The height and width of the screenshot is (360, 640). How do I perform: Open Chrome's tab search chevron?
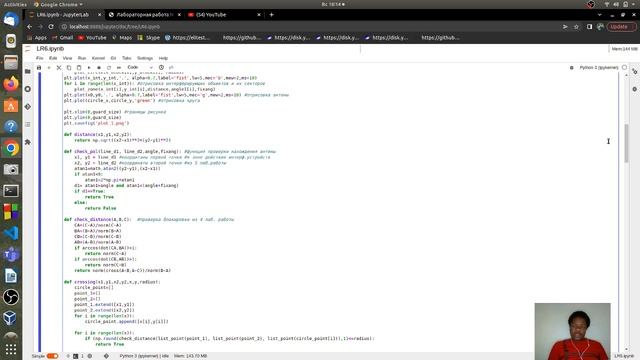click(599, 15)
